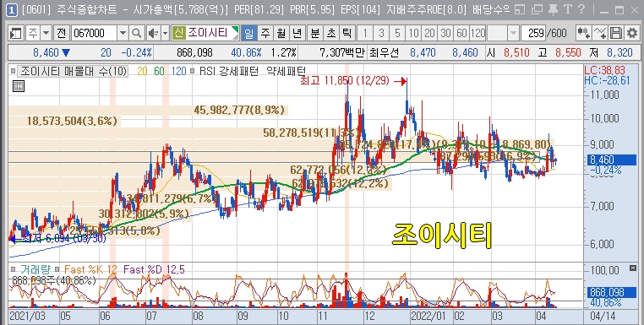This screenshot has height=325, width=644.
Task: Click the line indicator add icon
Action: tap(600, 33)
